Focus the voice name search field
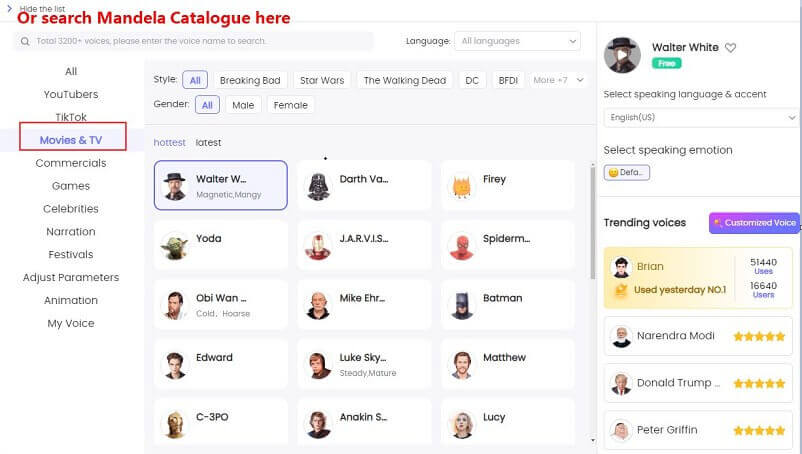 tap(193, 41)
